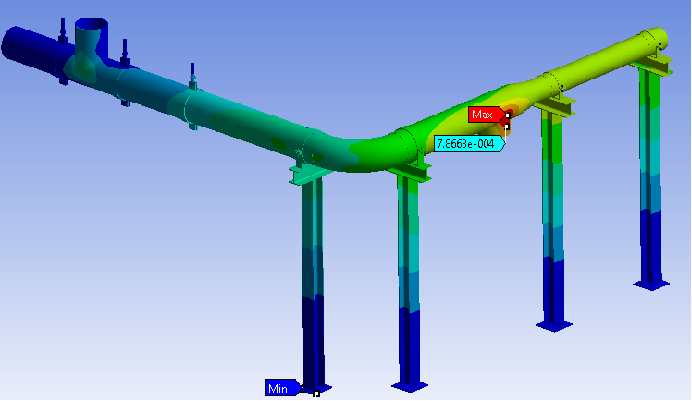Click the base plate of the second column

(x=412, y=383)
